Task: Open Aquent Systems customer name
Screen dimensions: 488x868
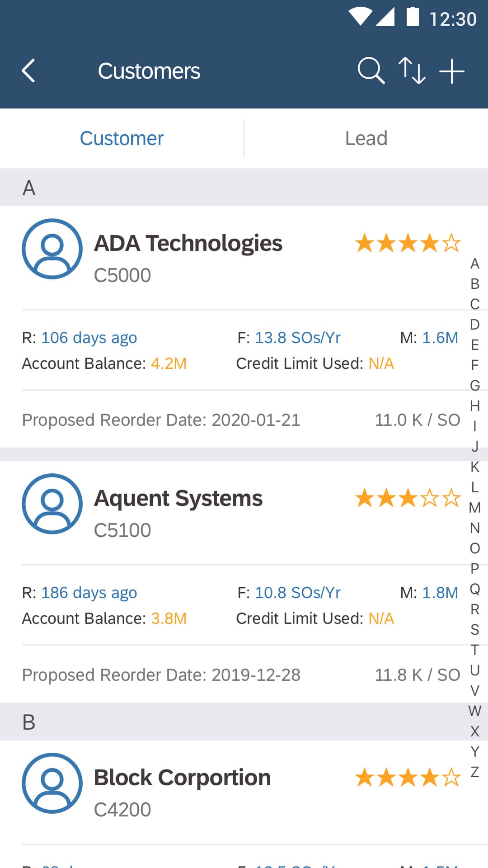Action: pyautogui.click(x=178, y=498)
